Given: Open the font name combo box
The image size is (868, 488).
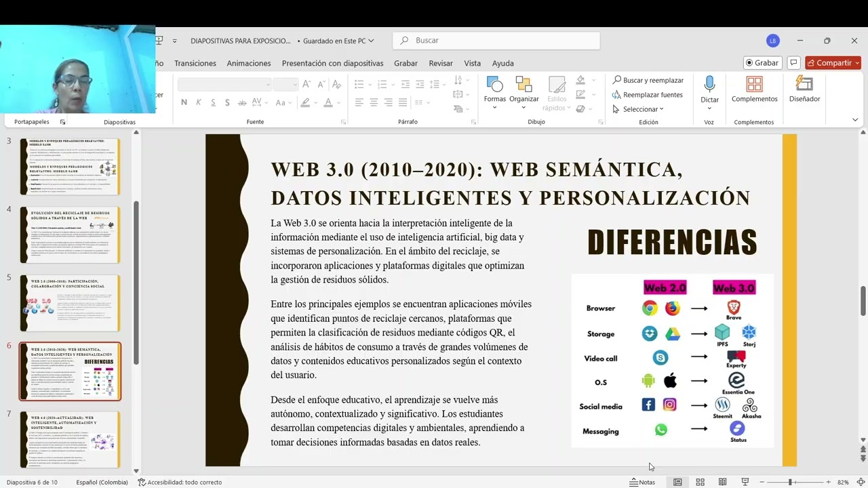Looking at the screenshot, I should coord(224,84).
